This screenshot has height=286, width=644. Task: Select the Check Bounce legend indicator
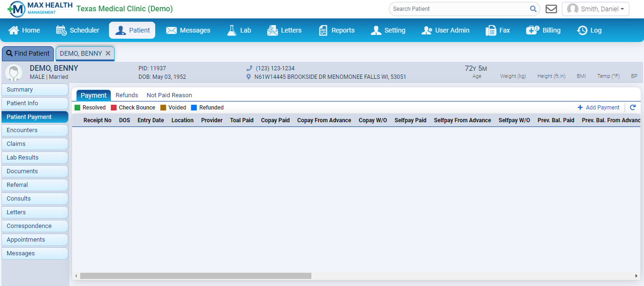tap(113, 107)
